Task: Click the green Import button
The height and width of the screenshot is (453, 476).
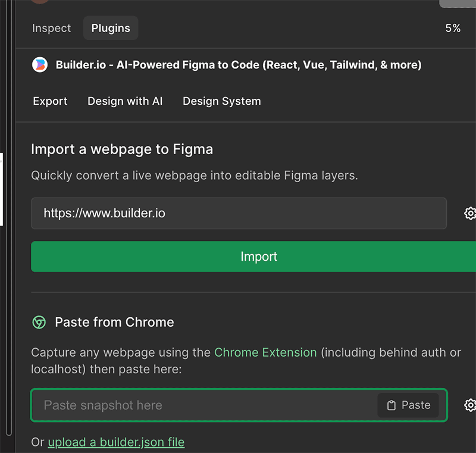Action: (253, 257)
